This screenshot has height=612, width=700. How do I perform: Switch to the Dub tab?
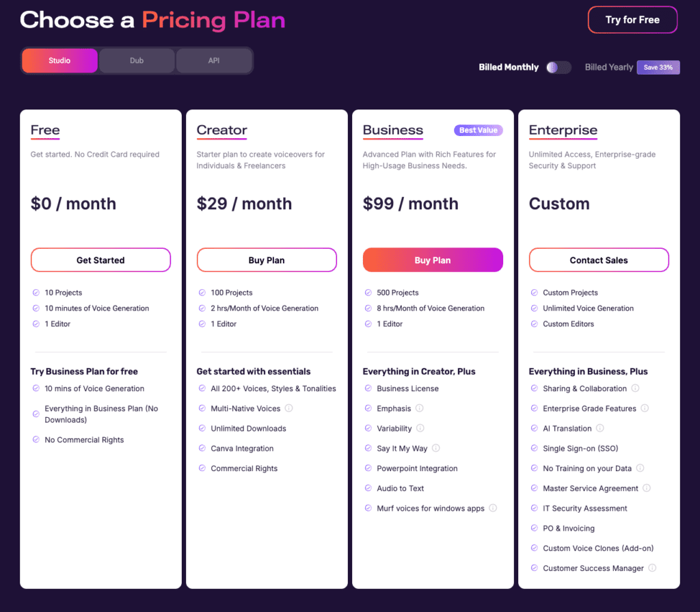(136, 60)
